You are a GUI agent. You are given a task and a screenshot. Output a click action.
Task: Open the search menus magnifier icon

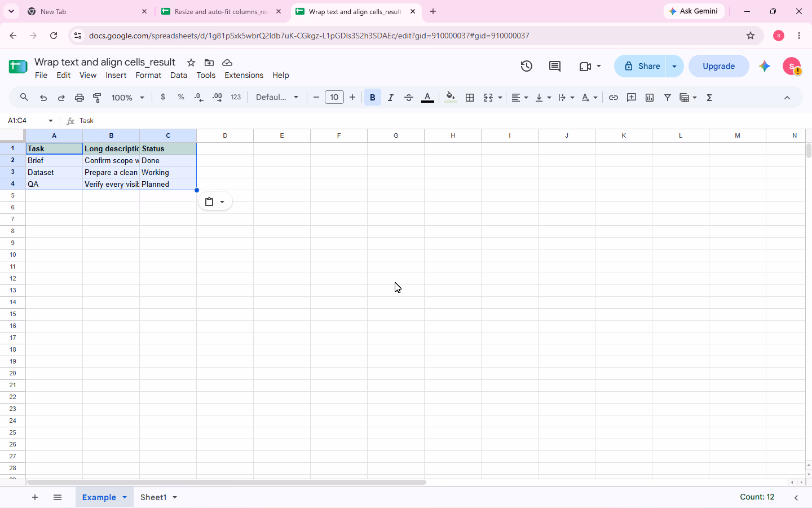click(x=24, y=98)
